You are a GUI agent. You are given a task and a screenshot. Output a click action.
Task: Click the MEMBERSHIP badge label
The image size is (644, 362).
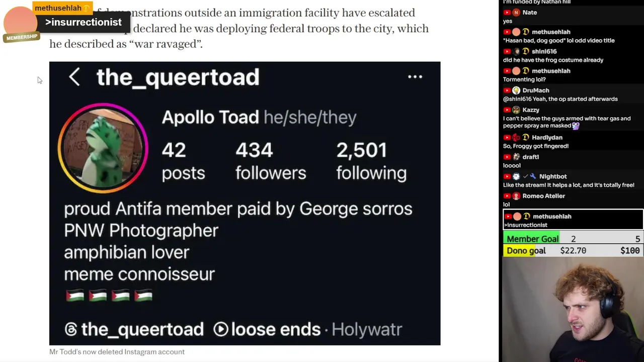tap(22, 37)
